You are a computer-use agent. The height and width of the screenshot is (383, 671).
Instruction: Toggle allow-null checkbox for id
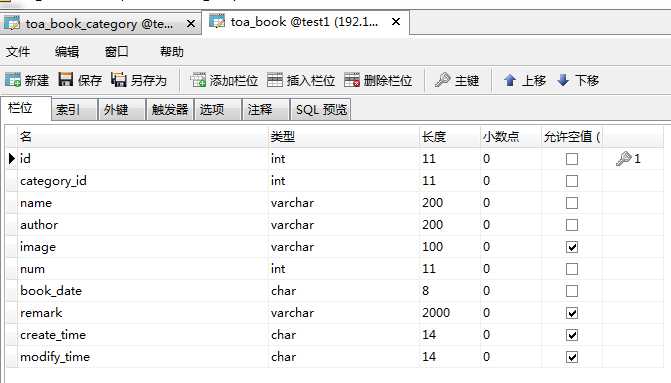572,159
